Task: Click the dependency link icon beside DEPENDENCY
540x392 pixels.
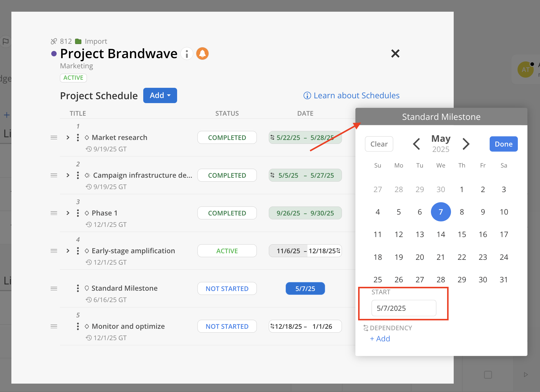Action: pyautogui.click(x=366, y=328)
